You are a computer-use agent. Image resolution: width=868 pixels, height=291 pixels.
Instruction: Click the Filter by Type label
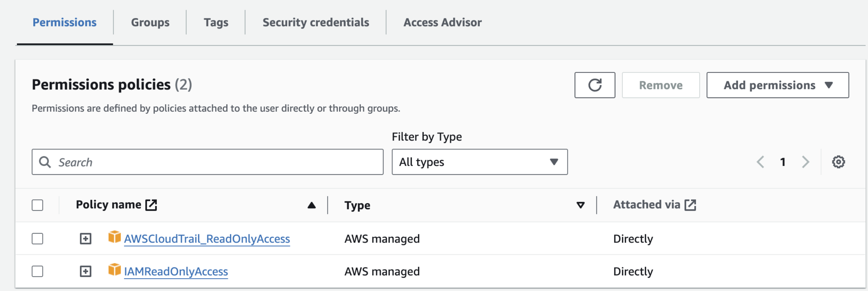pyautogui.click(x=427, y=137)
